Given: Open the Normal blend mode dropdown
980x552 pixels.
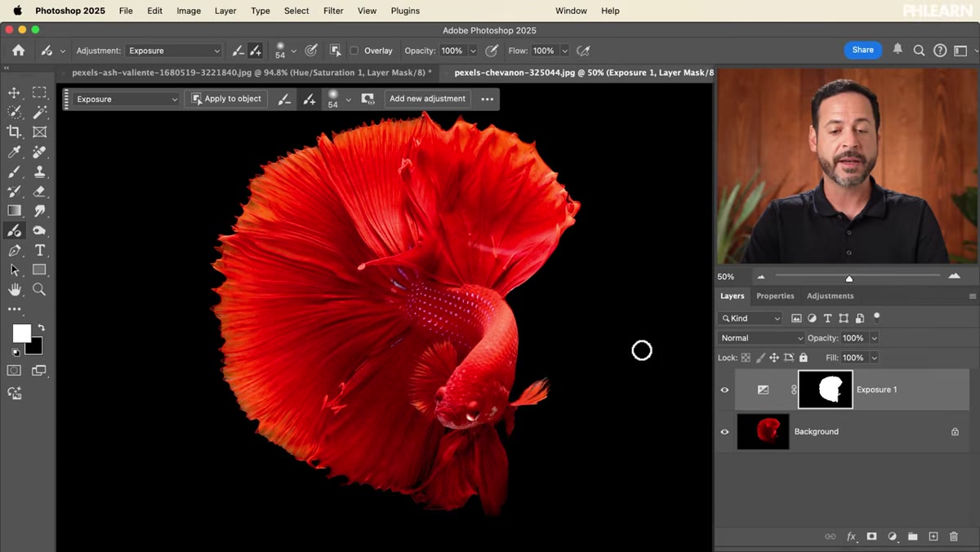Looking at the screenshot, I should pyautogui.click(x=761, y=338).
